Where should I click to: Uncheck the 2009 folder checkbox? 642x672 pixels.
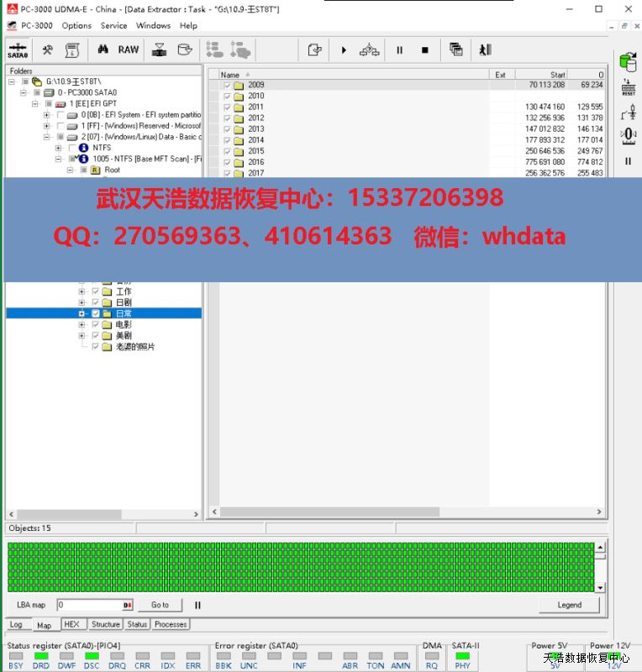227,86
